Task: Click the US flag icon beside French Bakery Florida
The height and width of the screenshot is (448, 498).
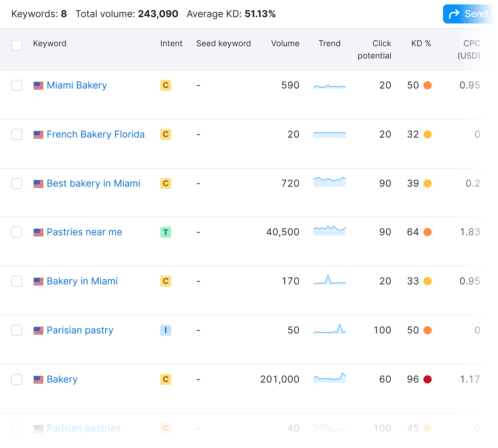Action: coord(39,134)
